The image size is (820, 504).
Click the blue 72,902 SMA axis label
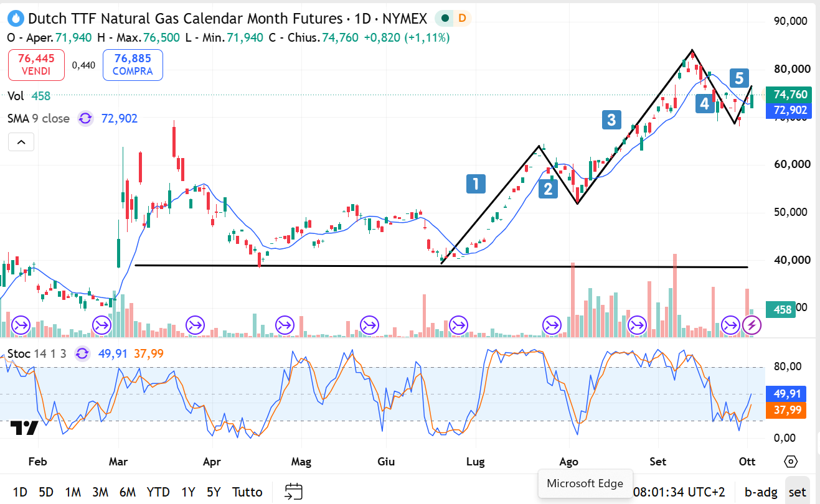(x=789, y=110)
